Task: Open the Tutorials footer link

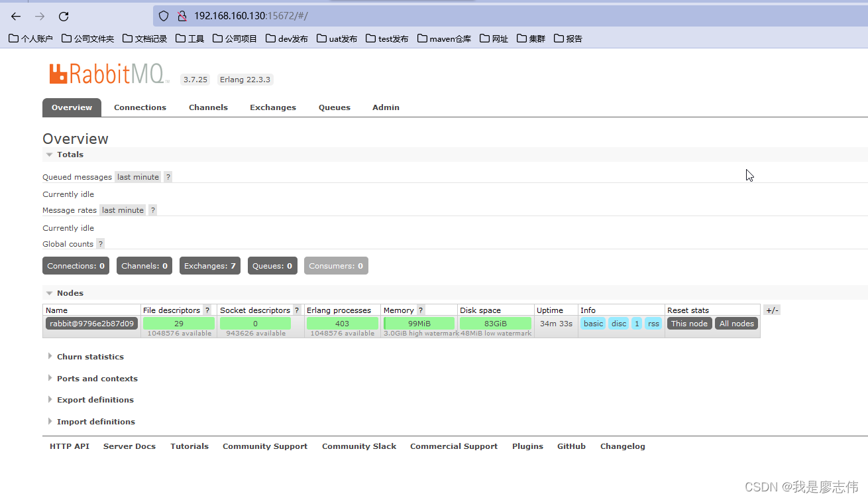Action: click(x=190, y=446)
